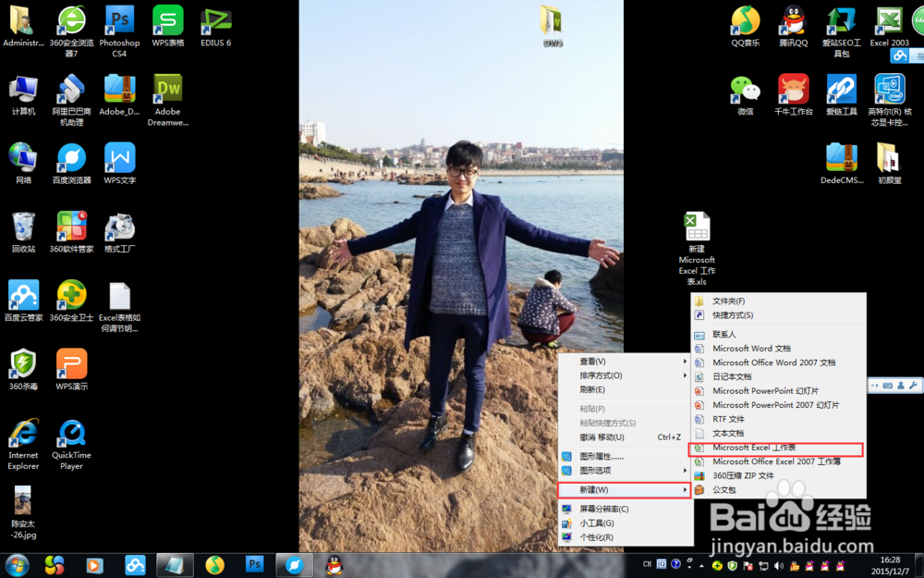Launch Excel 2003 desktop shortcut

point(889,27)
